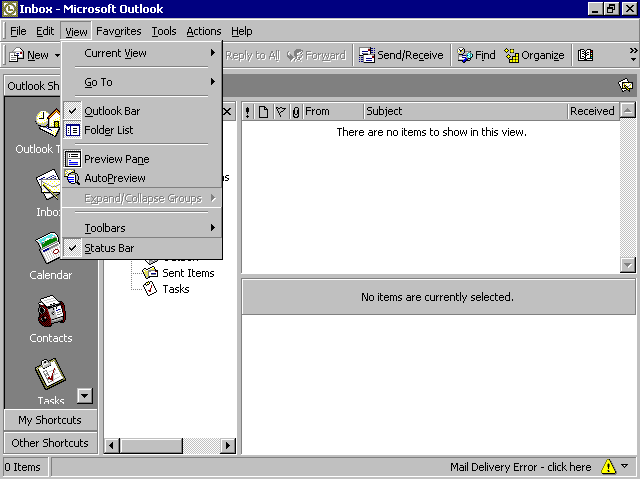The image size is (640, 480).
Task: Open the New item dropdown arrow
Action: 57,55
